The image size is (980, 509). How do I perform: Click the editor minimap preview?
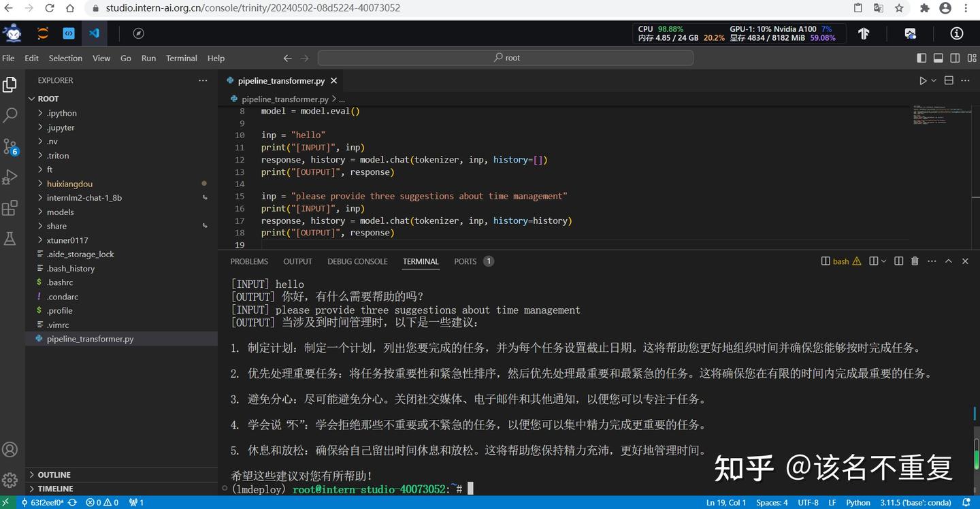pos(943,114)
